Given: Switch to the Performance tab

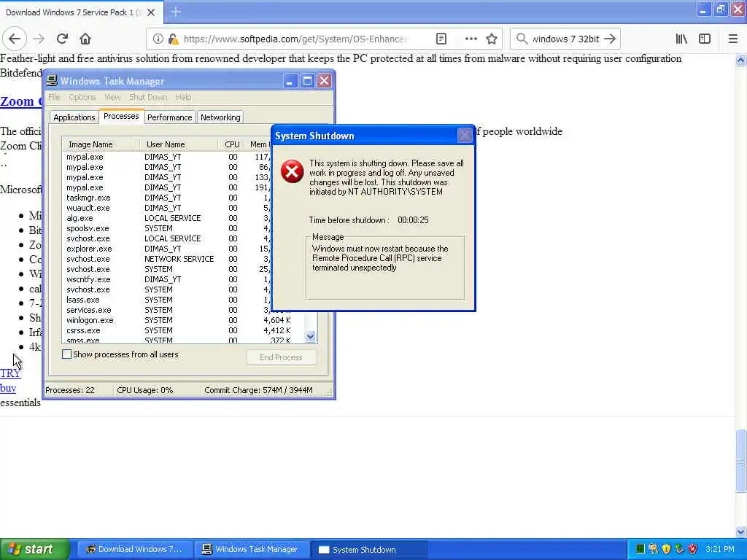Looking at the screenshot, I should click(x=169, y=117).
